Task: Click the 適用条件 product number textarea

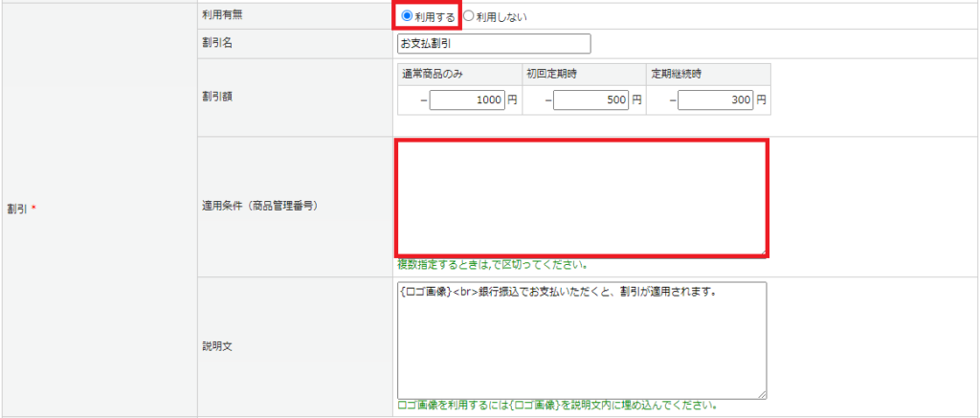Action: tap(581, 198)
